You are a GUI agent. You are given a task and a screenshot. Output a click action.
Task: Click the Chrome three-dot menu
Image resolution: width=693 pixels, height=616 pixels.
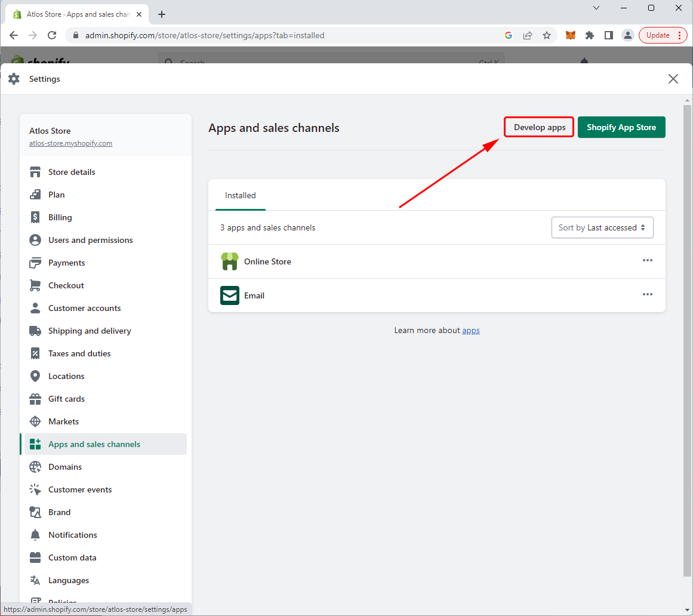(679, 35)
